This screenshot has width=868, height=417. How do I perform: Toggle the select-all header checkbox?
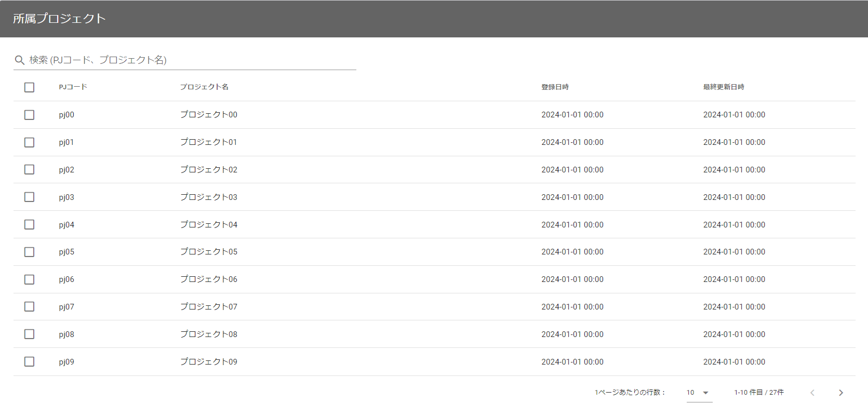(x=30, y=87)
